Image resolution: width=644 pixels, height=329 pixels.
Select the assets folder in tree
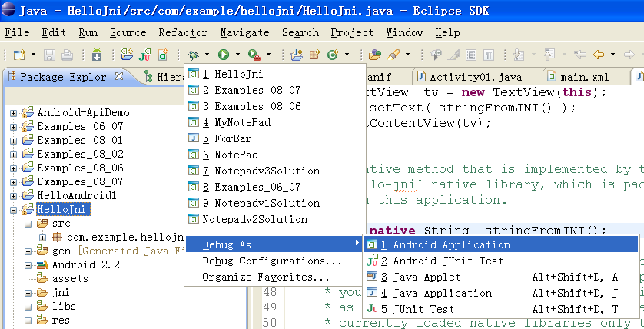pos(70,279)
